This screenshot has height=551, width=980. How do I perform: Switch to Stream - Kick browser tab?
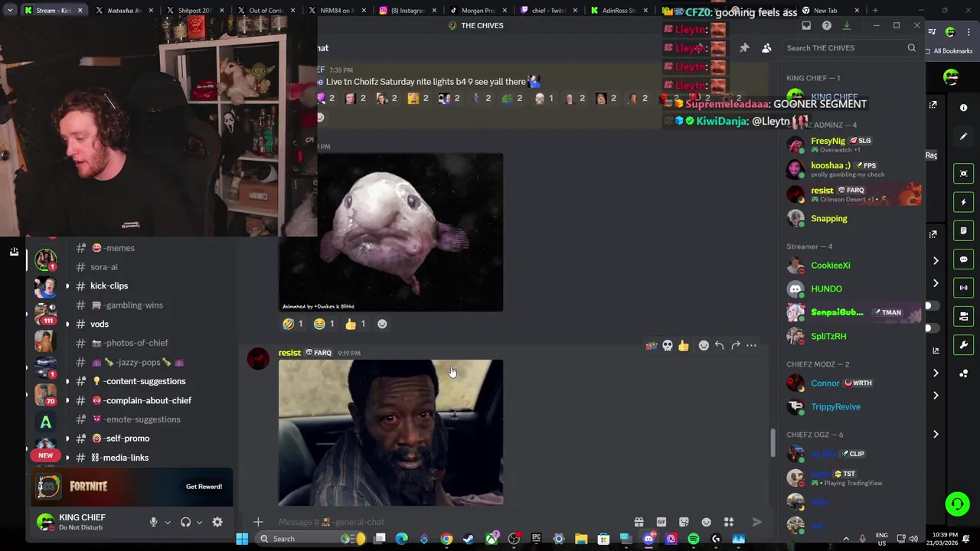tap(54, 11)
